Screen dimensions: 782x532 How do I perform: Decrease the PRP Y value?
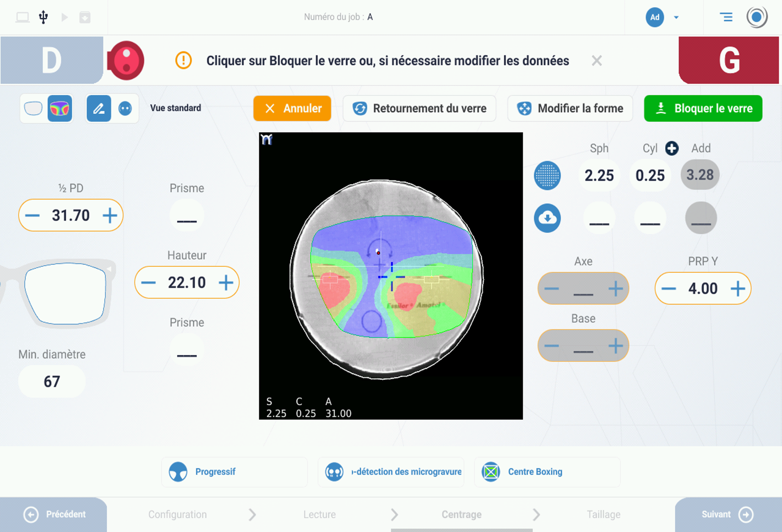click(x=669, y=289)
